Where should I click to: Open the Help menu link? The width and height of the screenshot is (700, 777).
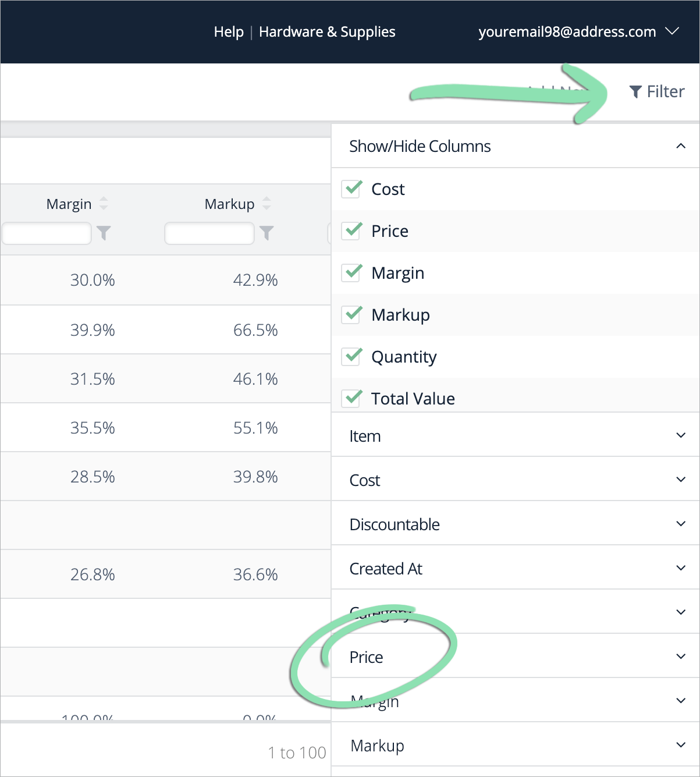229,32
